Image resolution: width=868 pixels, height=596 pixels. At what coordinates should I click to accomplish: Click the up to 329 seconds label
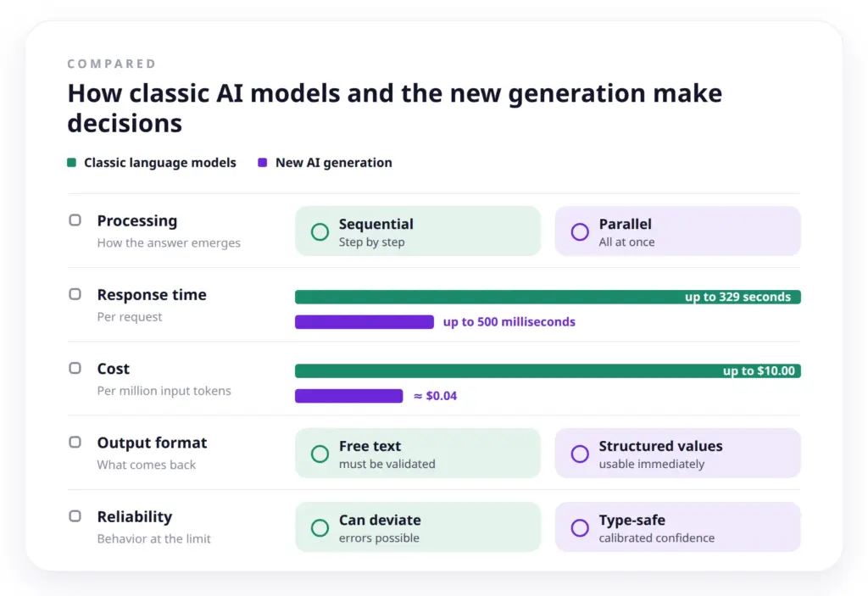coord(738,297)
